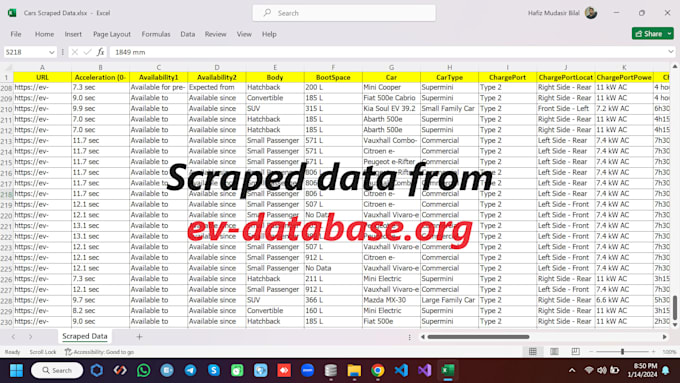Open the Formulas ribbon tab
Screen dimensions: 680x383
tap(156, 34)
